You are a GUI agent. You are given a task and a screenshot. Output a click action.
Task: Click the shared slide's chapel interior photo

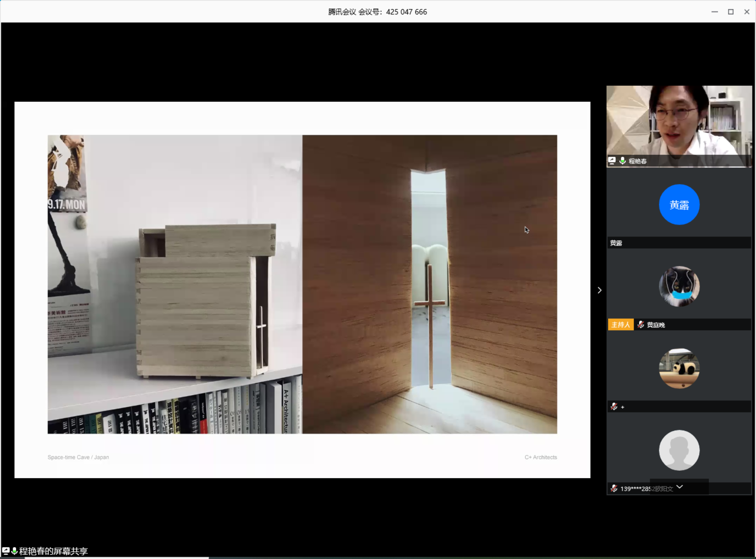click(429, 284)
